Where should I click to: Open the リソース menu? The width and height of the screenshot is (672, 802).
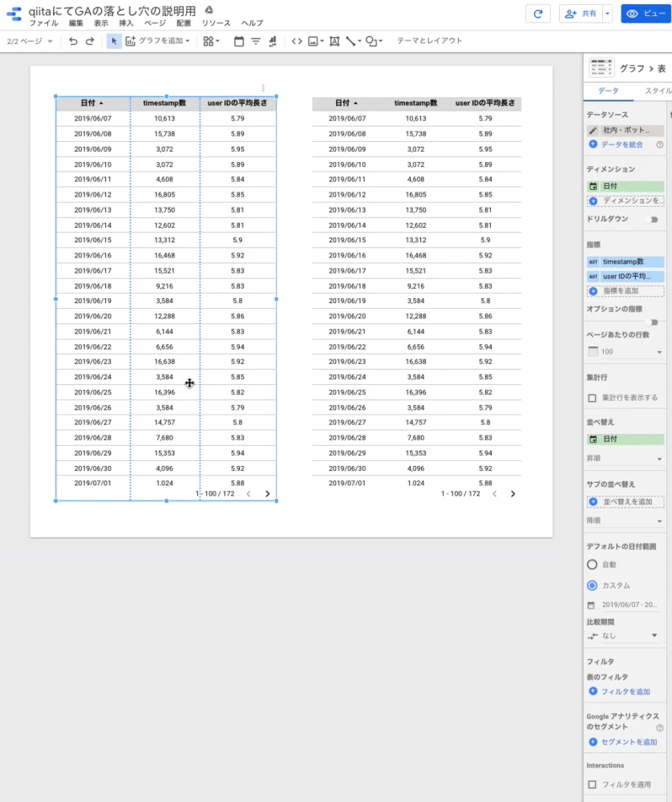pyautogui.click(x=217, y=23)
